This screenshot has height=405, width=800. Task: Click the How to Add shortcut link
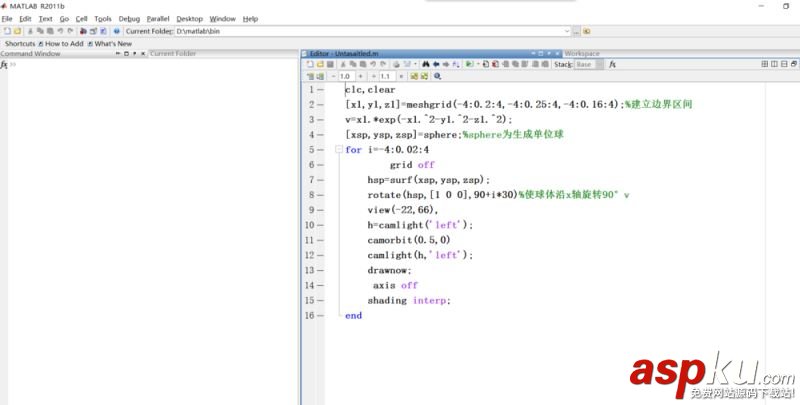(61, 44)
